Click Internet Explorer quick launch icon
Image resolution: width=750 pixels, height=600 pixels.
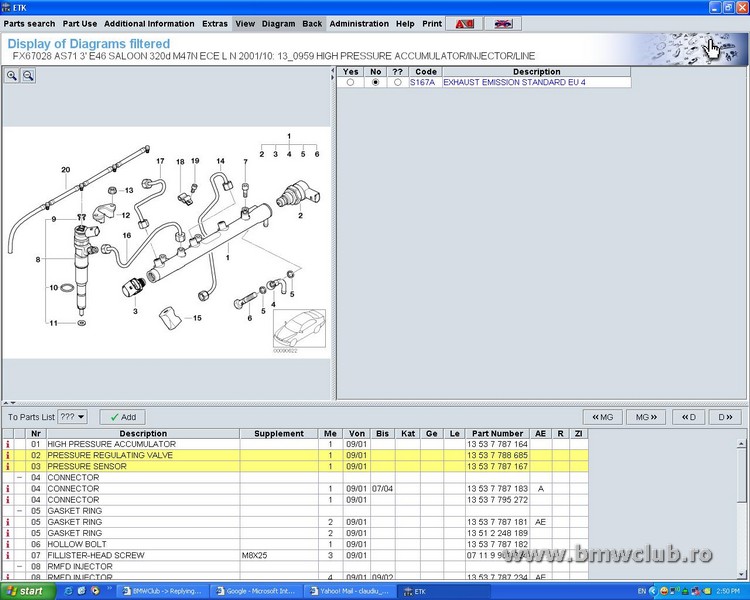coord(68,591)
